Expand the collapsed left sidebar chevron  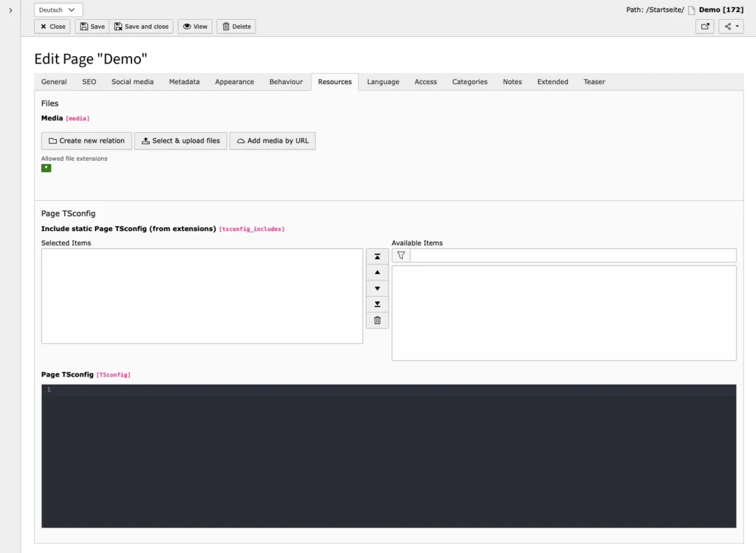pos(10,11)
